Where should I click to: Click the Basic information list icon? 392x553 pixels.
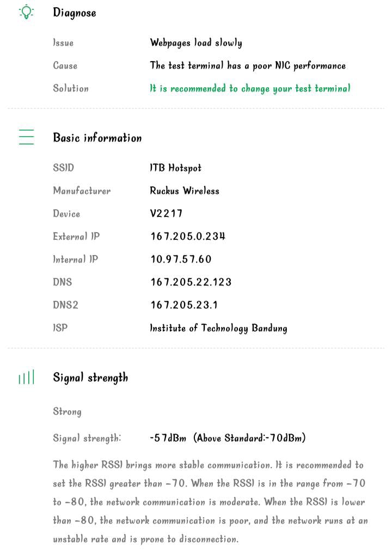click(26, 137)
